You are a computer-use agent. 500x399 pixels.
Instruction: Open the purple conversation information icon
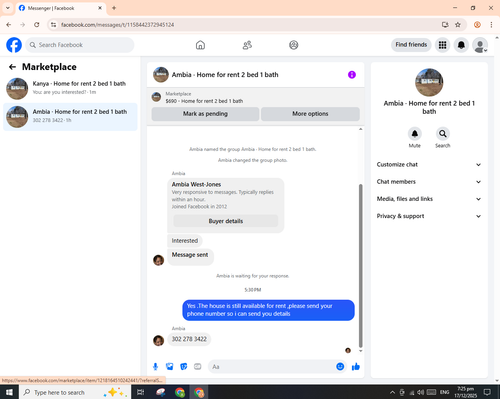352,75
